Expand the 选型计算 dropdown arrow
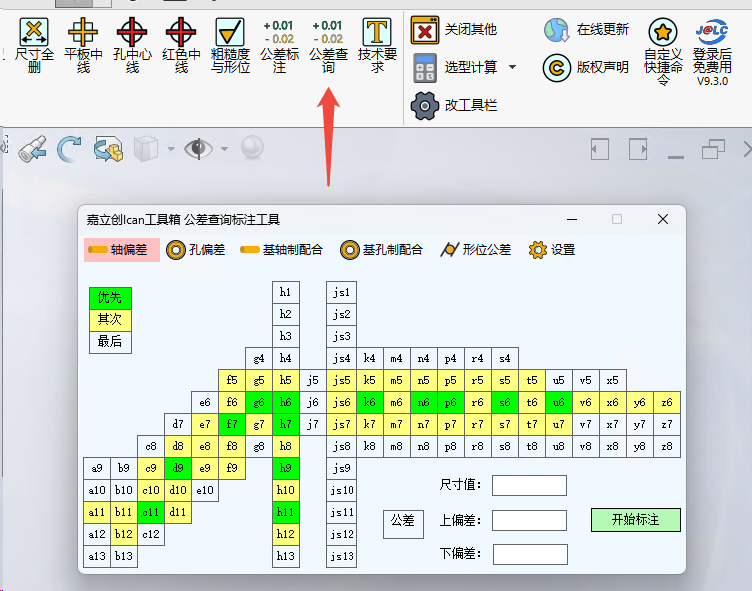Image resolution: width=752 pixels, height=591 pixels. 513,67
